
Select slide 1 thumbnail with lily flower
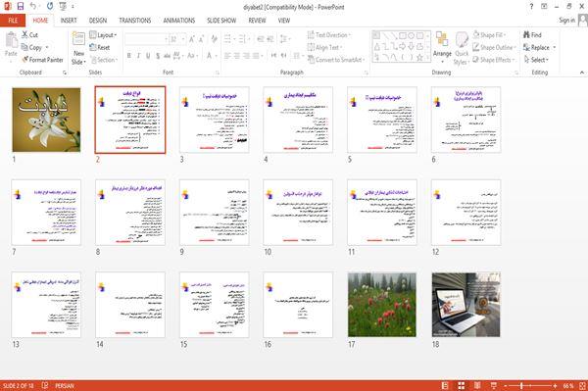(x=46, y=120)
